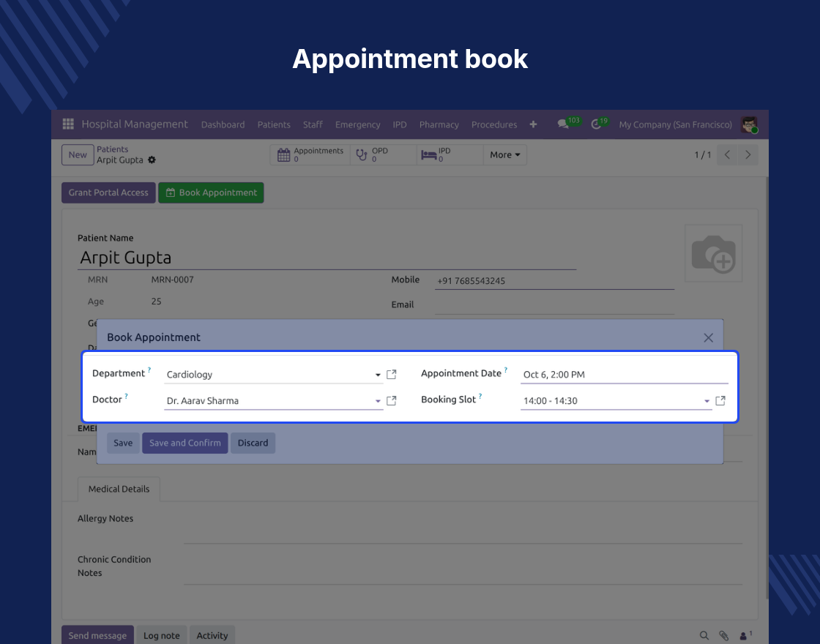The height and width of the screenshot is (644, 820).
Task: Edit the Appointment Date field
Action: pyautogui.click(x=624, y=374)
